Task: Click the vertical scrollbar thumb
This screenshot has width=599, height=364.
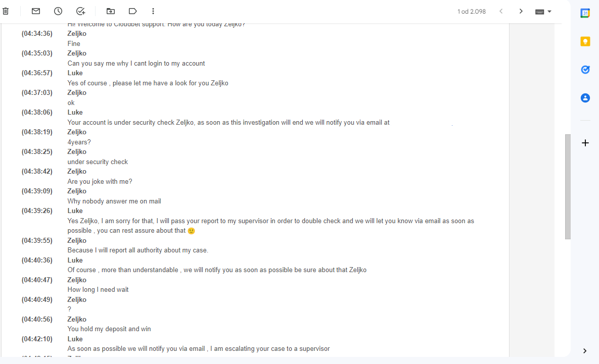Action: tap(568, 187)
